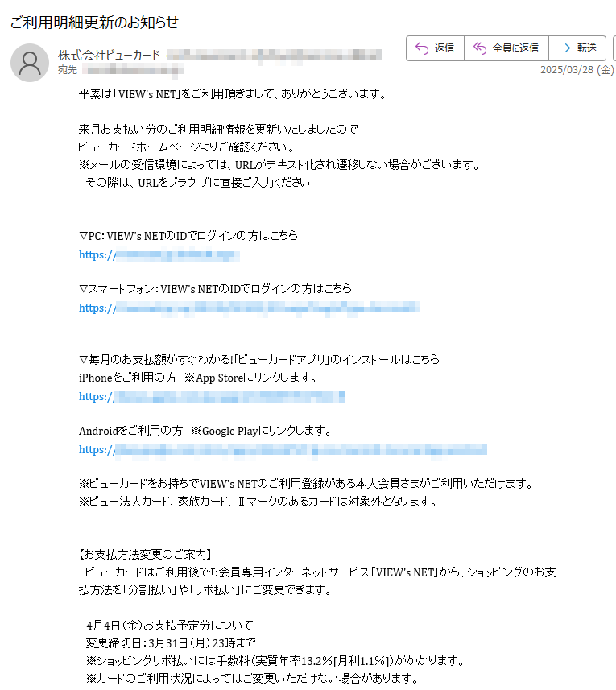Forward this email with 転送

tap(587, 48)
